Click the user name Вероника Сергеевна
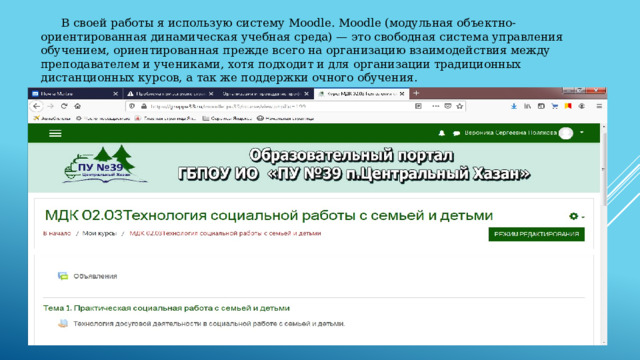This screenshot has height=360, width=640. pyautogui.click(x=510, y=133)
